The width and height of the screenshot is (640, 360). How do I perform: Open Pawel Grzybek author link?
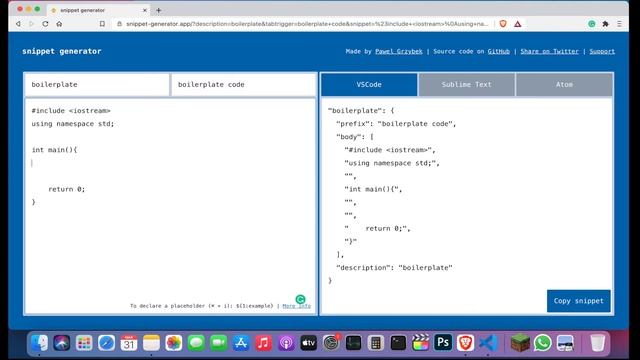click(399, 51)
